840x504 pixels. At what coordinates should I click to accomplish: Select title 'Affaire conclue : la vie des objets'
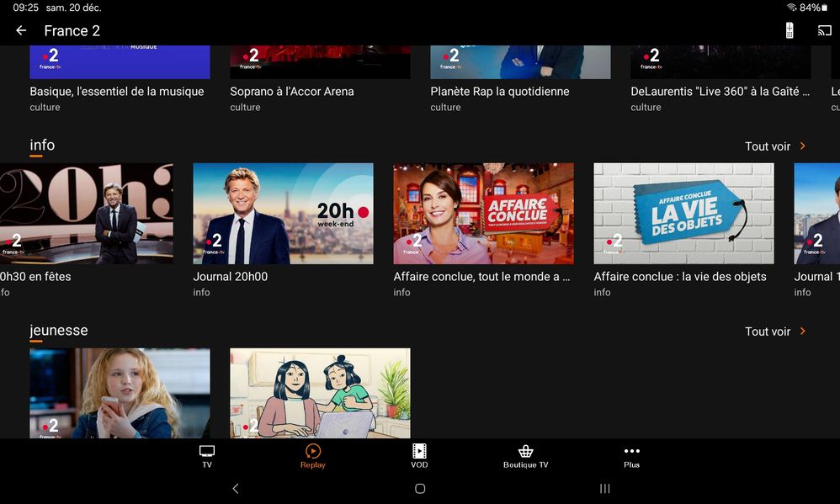(680, 277)
